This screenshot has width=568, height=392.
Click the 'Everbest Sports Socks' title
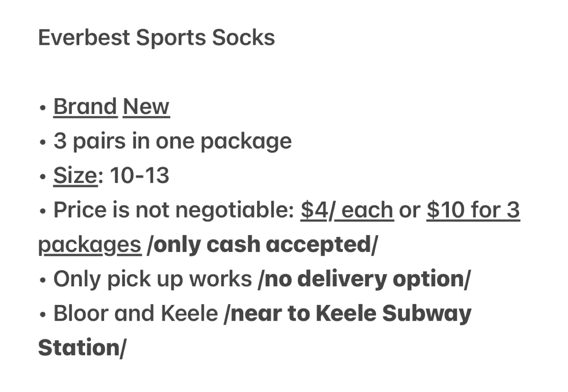point(157,37)
